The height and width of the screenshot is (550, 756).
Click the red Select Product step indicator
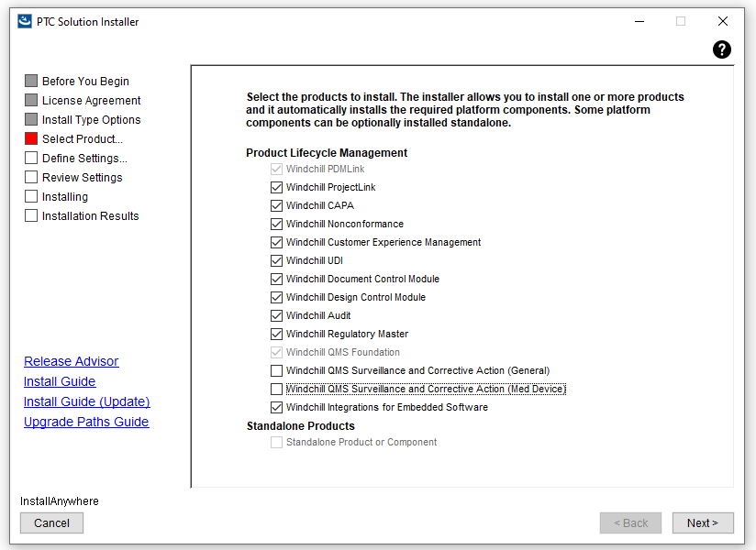31,139
